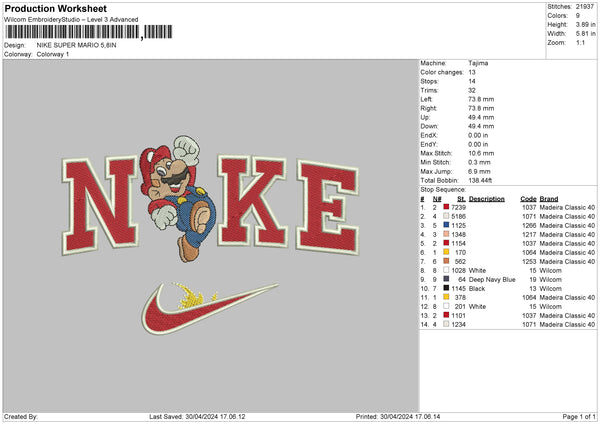The height and width of the screenshot is (424, 600).
Task: Click the Height value '3.89 in'
Action: pos(585,24)
